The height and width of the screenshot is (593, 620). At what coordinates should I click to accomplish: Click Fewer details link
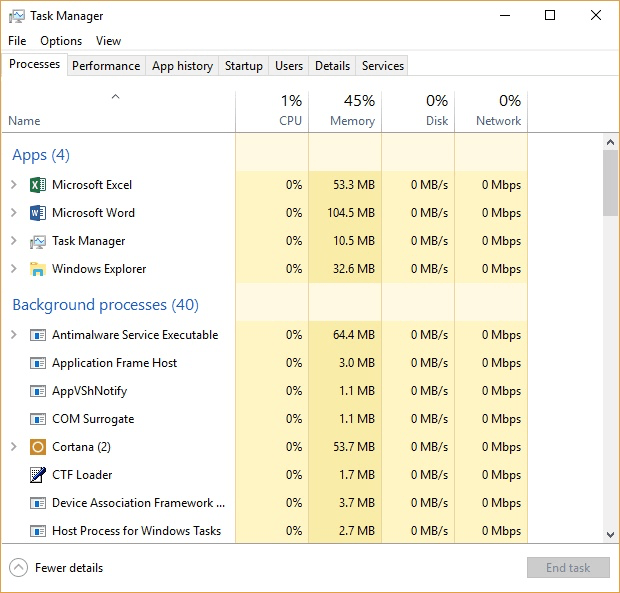click(69, 568)
